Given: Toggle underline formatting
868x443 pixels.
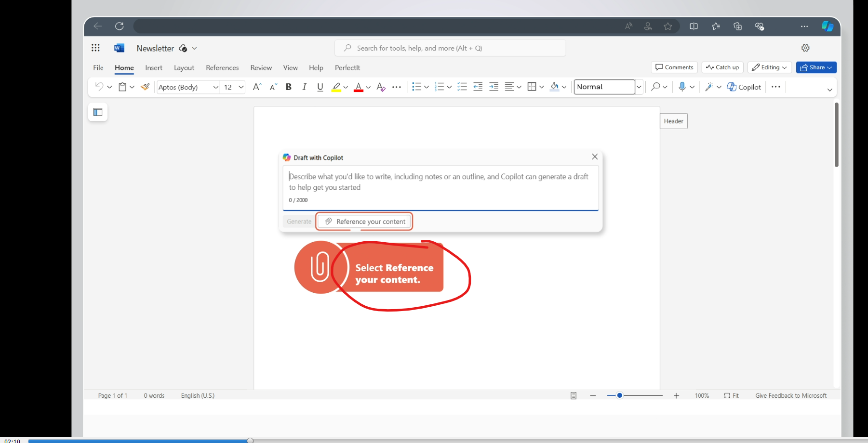Looking at the screenshot, I should pos(320,87).
